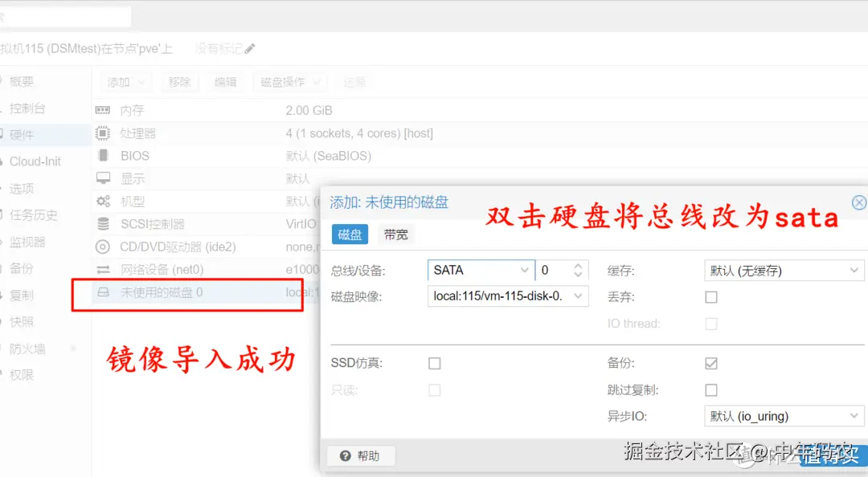This screenshot has height=477, width=868.
Task: Click the BIOS hardware entry
Action: pyautogui.click(x=133, y=156)
